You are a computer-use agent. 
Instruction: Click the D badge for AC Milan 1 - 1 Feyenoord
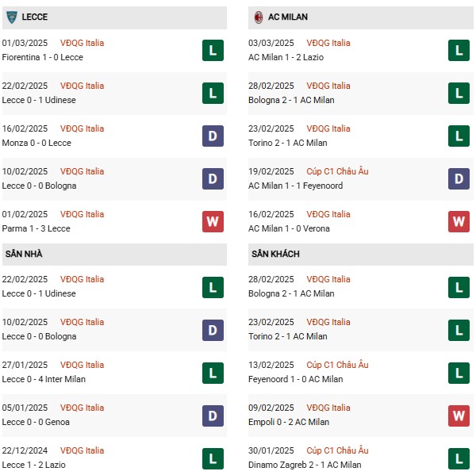pyautogui.click(x=459, y=178)
